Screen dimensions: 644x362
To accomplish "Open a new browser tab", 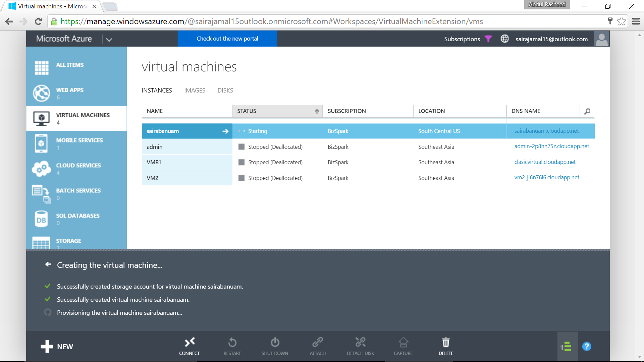I will click(x=110, y=6).
